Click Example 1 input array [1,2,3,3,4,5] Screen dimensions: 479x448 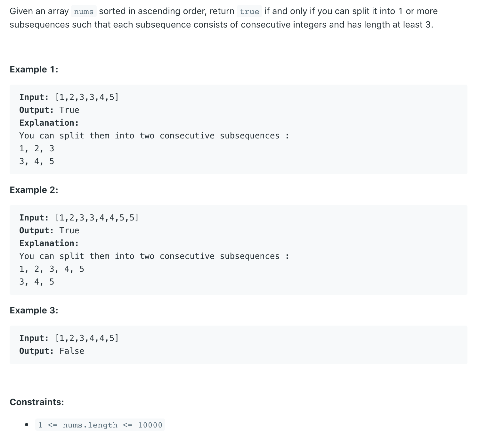click(87, 97)
